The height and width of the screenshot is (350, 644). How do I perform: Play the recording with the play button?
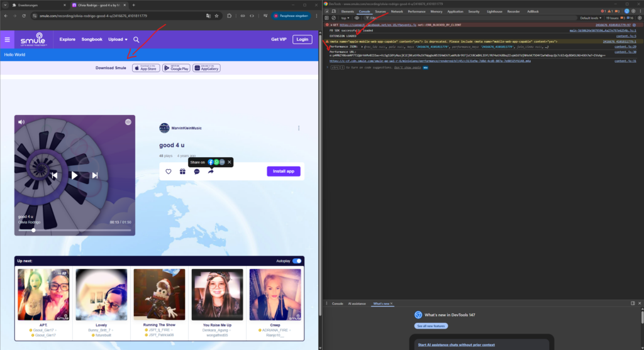(x=74, y=175)
